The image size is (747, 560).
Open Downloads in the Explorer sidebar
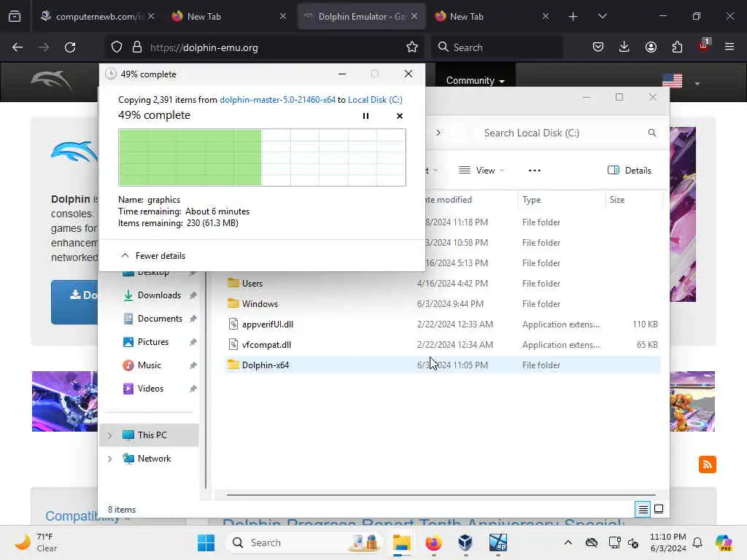click(x=159, y=295)
